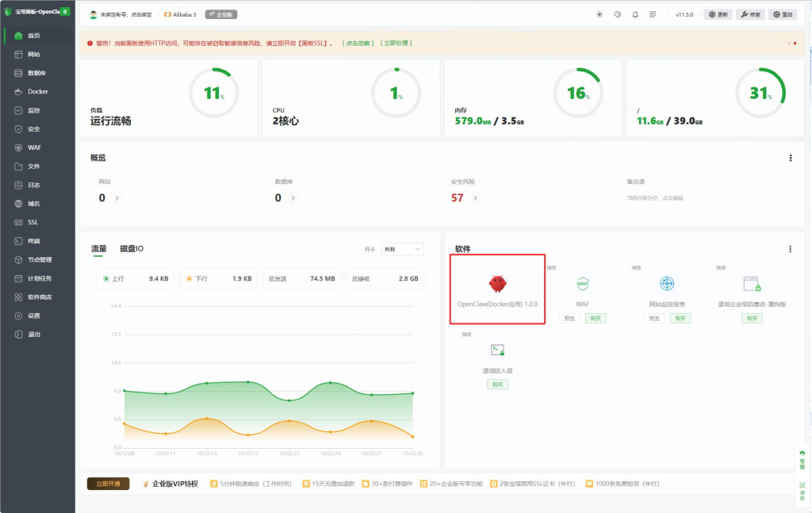Toggle the 上行 upstream series indicator
The width and height of the screenshot is (812, 513).
(106, 279)
